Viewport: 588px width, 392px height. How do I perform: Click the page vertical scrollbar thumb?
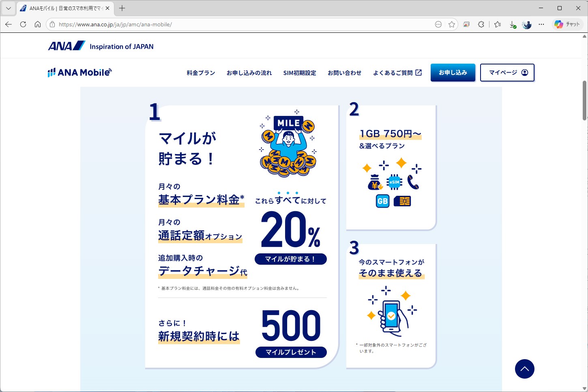(x=584, y=100)
